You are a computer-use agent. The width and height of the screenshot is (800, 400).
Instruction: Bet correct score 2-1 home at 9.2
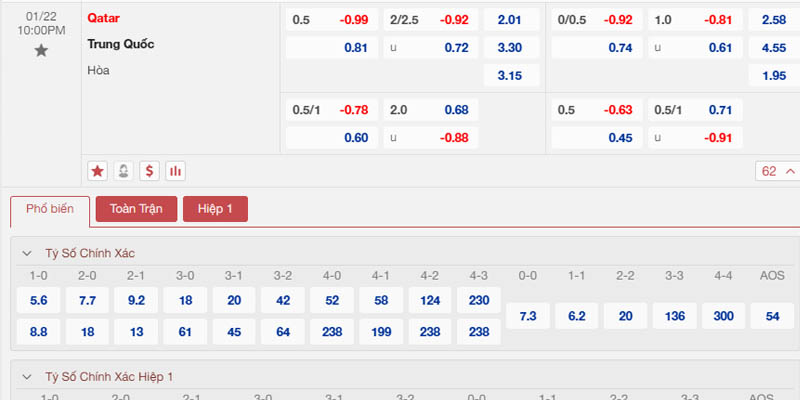(136, 300)
